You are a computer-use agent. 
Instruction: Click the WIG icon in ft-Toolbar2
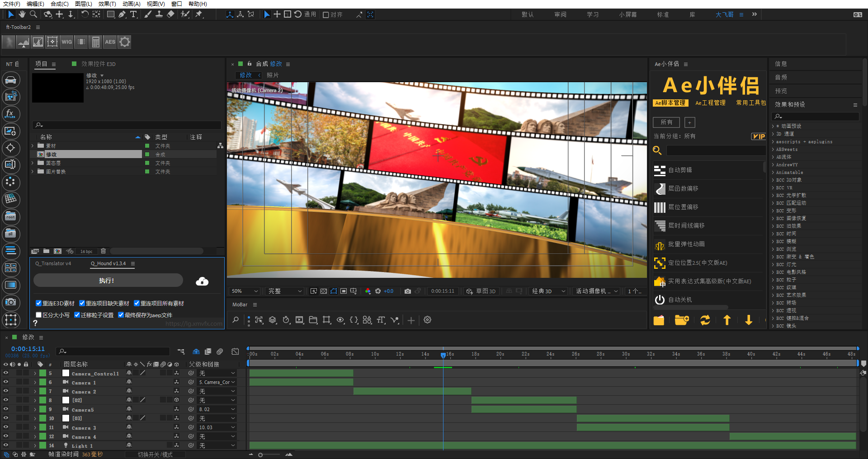[66, 42]
